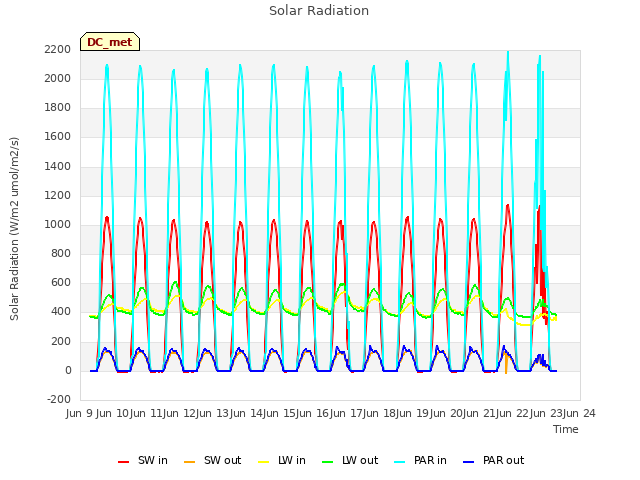Click the 2200 y-axis tick label
The image size is (640, 480).
tap(58, 49)
